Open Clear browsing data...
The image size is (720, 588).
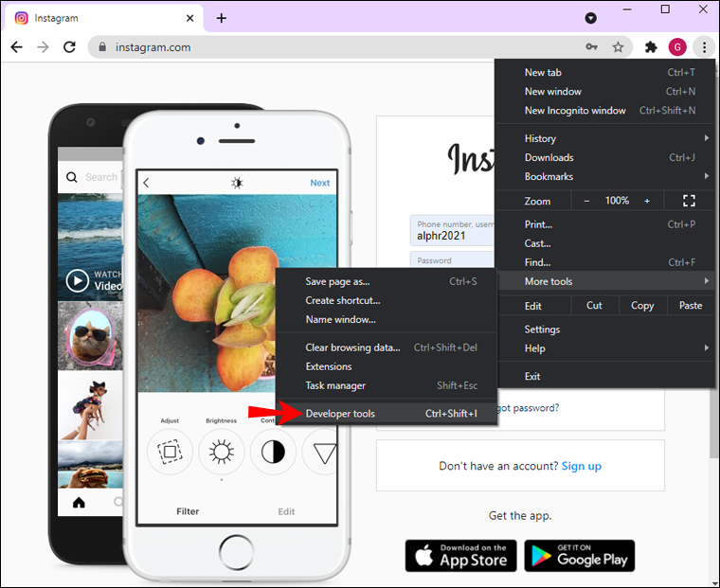(x=387, y=347)
